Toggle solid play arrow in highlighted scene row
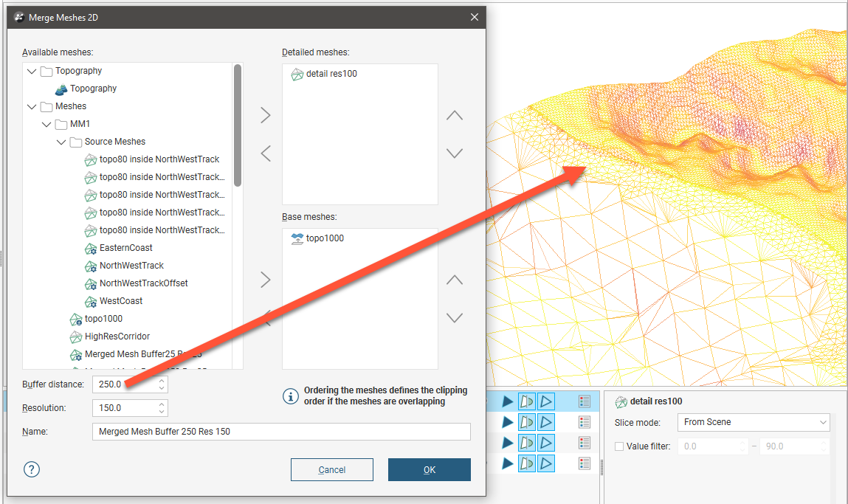 pyautogui.click(x=508, y=401)
